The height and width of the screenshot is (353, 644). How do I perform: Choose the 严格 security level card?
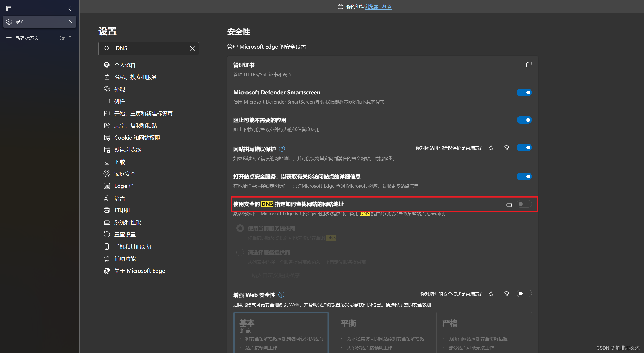tap(484, 332)
